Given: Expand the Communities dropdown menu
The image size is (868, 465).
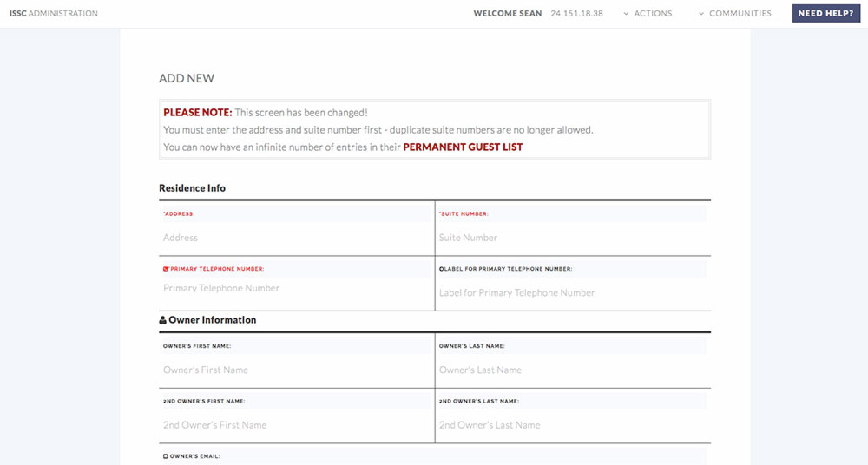Looking at the screenshot, I should [x=734, y=13].
